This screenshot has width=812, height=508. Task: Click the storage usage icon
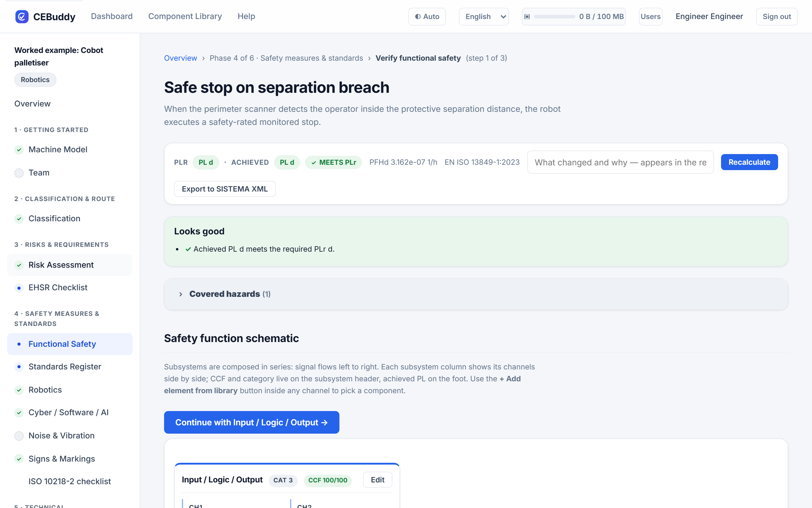[527, 16]
